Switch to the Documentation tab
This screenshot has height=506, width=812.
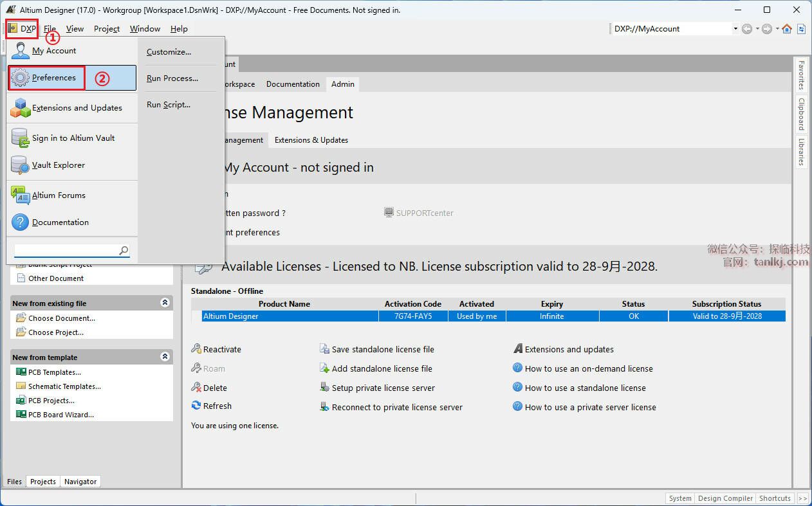(x=293, y=84)
